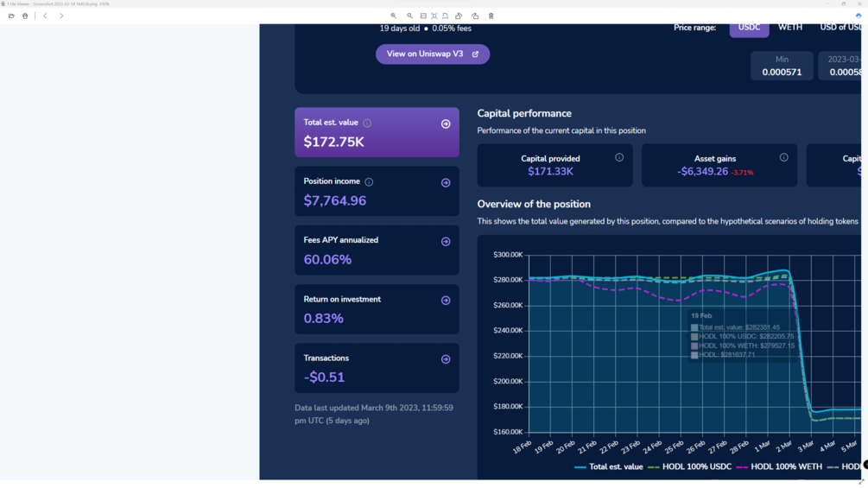The image size is (868, 488).
Task: Go to the previous image
Action: 46,16
